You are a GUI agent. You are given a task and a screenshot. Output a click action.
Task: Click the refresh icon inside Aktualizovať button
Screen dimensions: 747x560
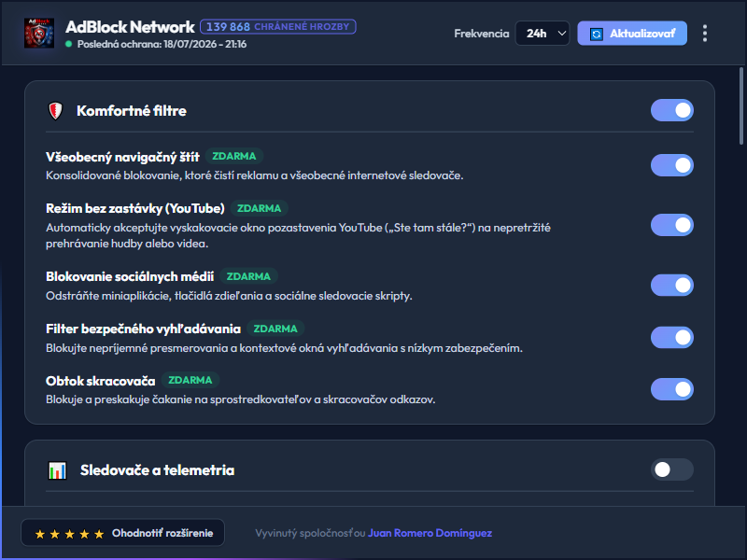tap(597, 34)
